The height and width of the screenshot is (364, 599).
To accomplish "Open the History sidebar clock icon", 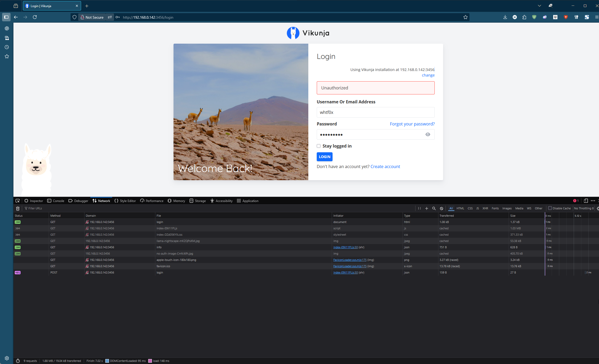I will coord(7,47).
